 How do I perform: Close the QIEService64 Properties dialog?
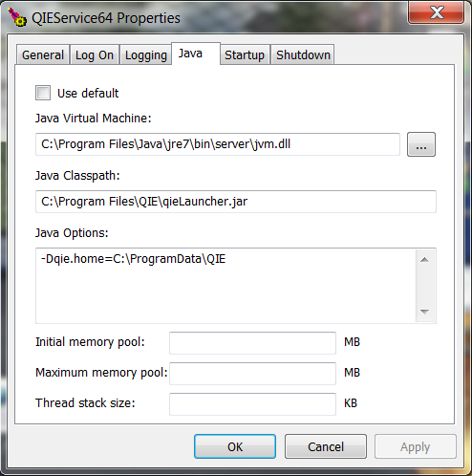pyautogui.click(x=436, y=13)
